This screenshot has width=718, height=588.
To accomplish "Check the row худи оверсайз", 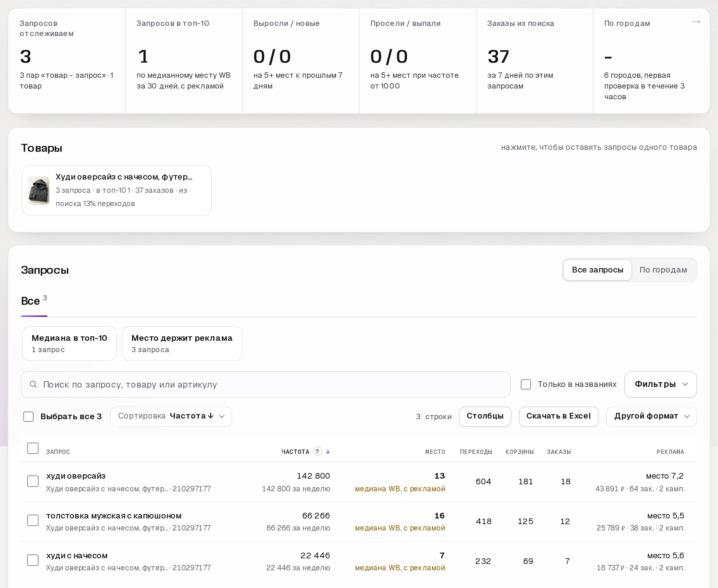I will click(x=33, y=481).
